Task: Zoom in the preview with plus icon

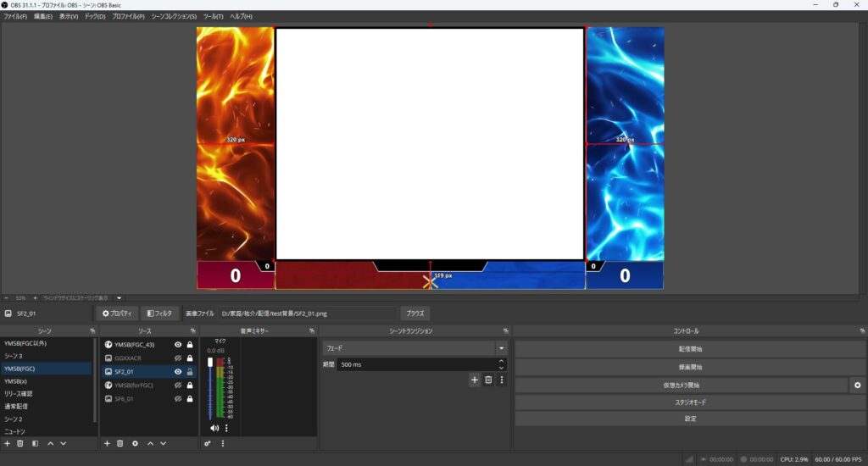Action: click(35, 297)
